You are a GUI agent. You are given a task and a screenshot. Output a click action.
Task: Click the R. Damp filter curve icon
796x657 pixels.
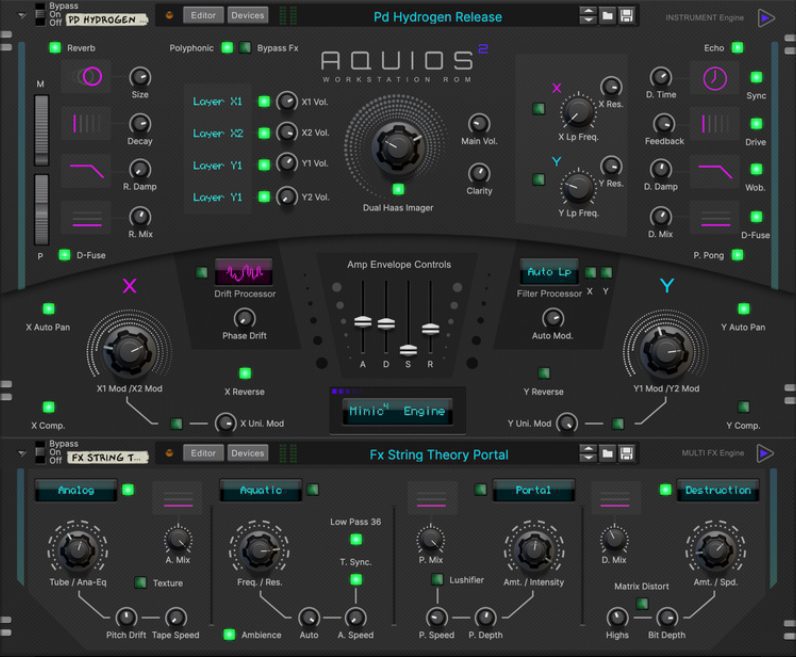point(86,170)
